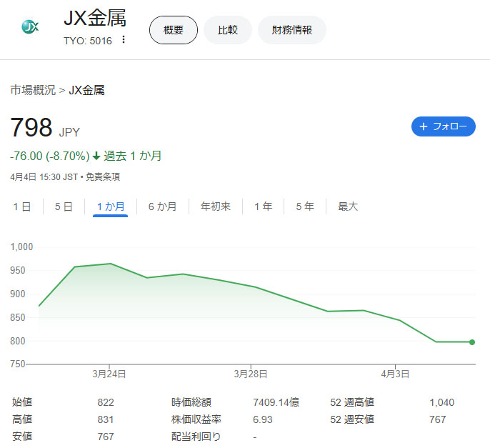Select the 最大 chart range
Viewport: 490px width, 448px height.
tap(348, 206)
